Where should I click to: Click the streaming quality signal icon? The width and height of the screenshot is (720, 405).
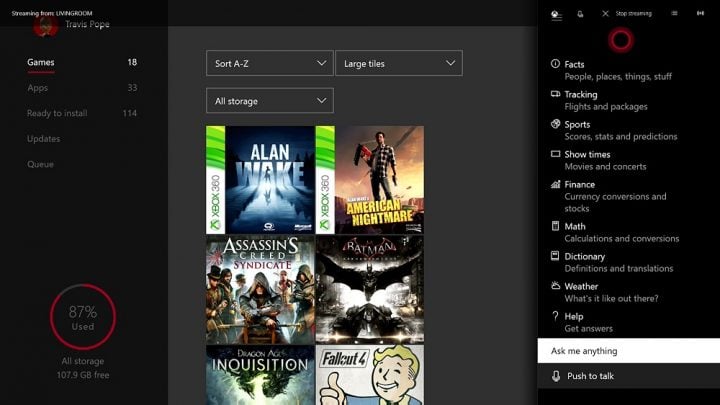700,13
